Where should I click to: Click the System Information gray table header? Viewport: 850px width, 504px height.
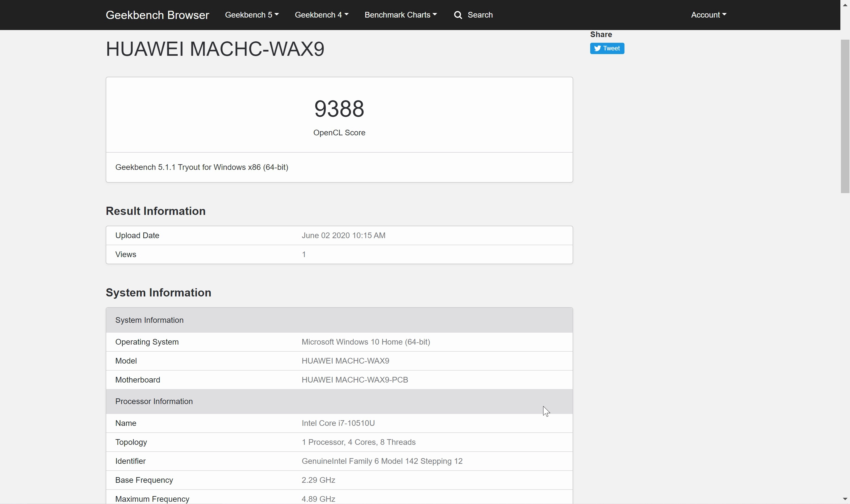339,320
